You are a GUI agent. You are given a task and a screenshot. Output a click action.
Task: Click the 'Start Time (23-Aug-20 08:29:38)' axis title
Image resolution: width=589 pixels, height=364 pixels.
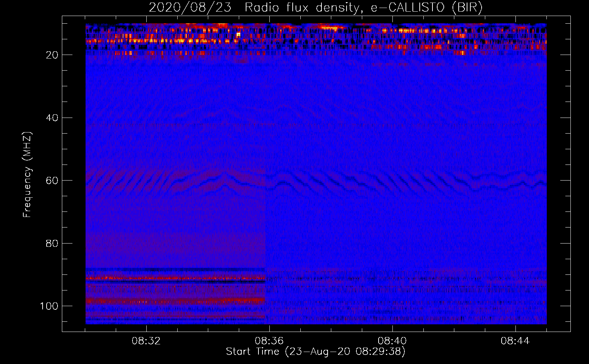pyautogui.click(x=316, y=352)
